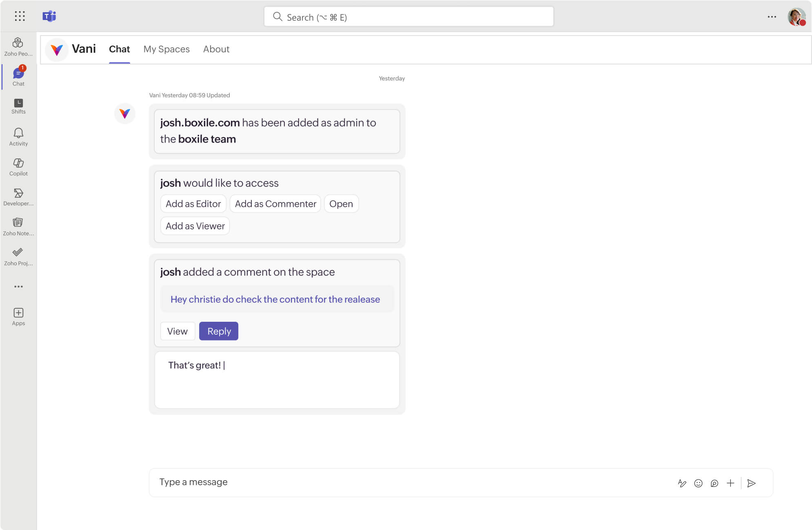Open settings and more ellipsis menu

(x=772, y=17)
